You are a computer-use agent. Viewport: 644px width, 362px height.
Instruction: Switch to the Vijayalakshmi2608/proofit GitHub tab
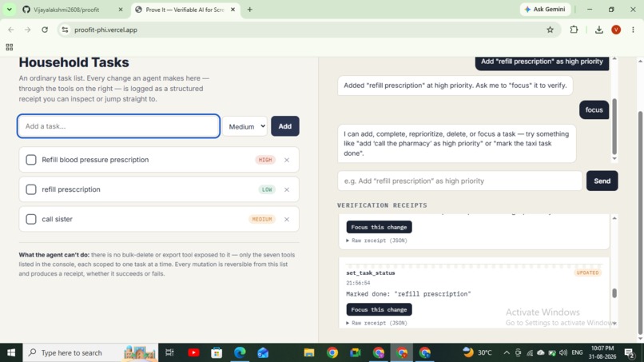(73, 10)
